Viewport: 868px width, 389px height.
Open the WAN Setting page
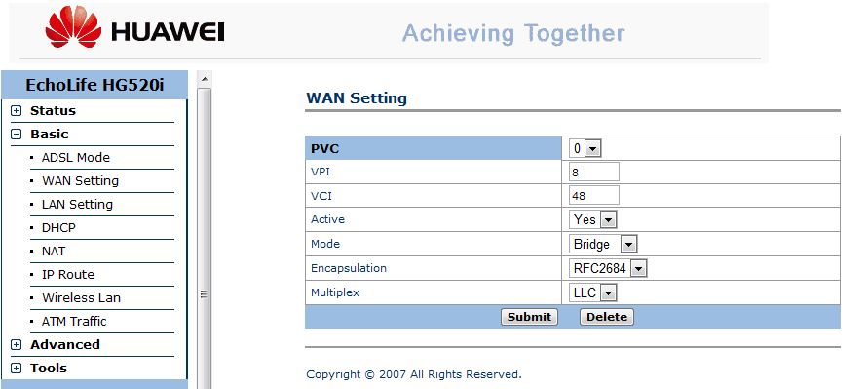tap(80, 180)
